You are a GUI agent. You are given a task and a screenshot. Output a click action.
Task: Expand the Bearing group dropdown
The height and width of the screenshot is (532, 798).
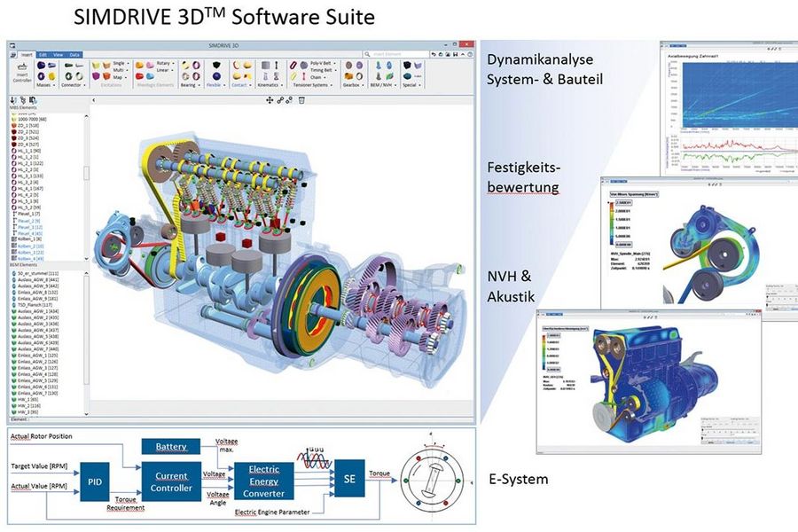click(x=190, y=85)
